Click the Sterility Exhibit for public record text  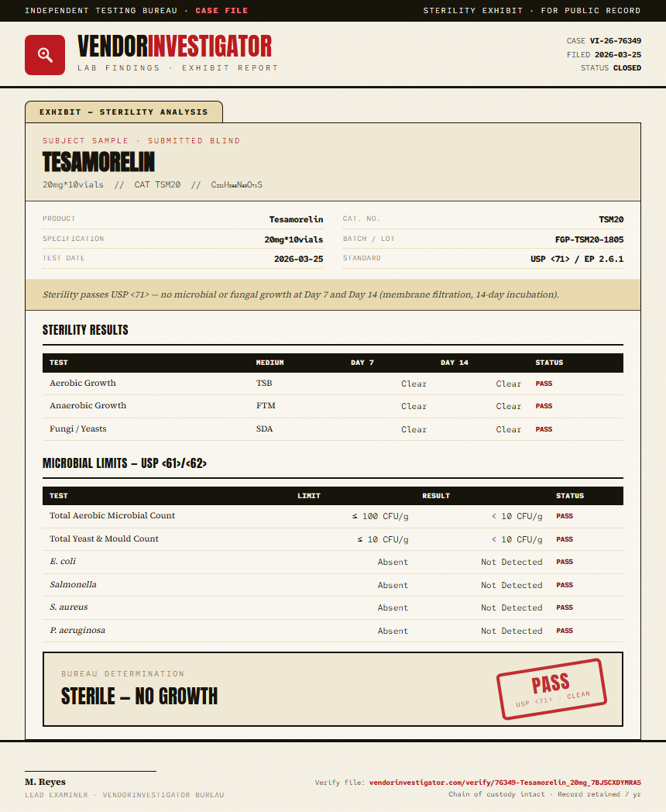[532, 10]
